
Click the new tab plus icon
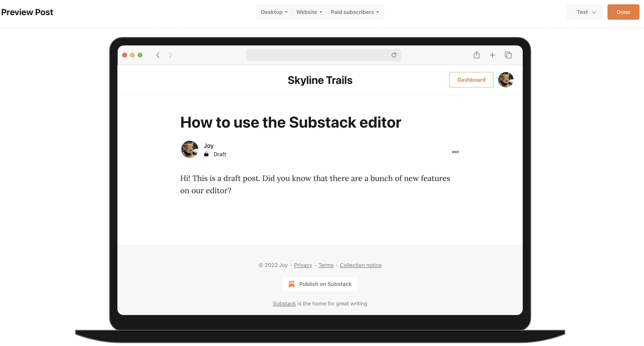tap(492, 55)
